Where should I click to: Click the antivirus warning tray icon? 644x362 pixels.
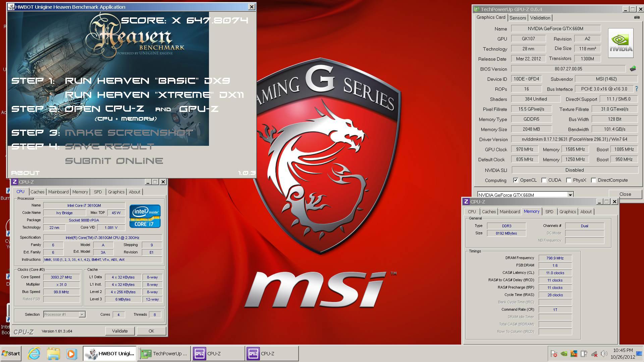pyautogui.click(x=574, y=354)
